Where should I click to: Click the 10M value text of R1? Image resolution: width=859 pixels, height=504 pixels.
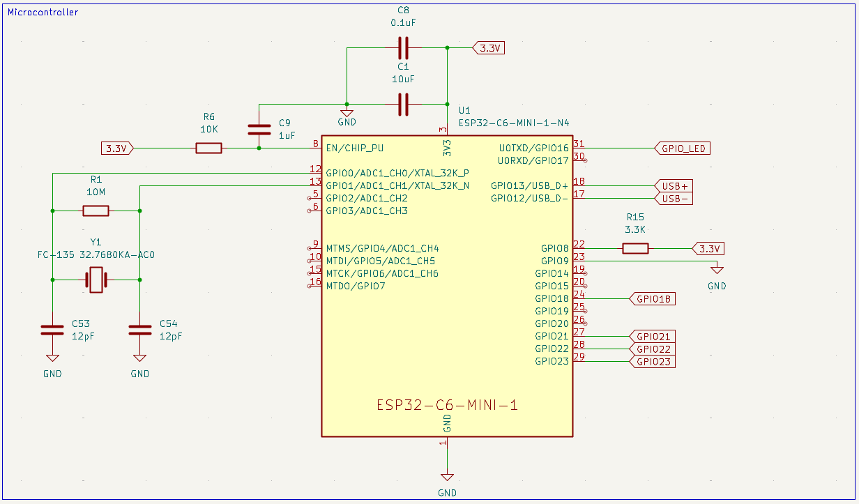(96, 192)
